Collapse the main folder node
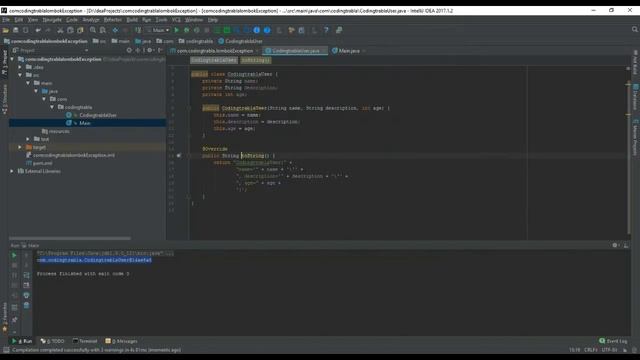The image size is (640, 360). tap(28, 83)
